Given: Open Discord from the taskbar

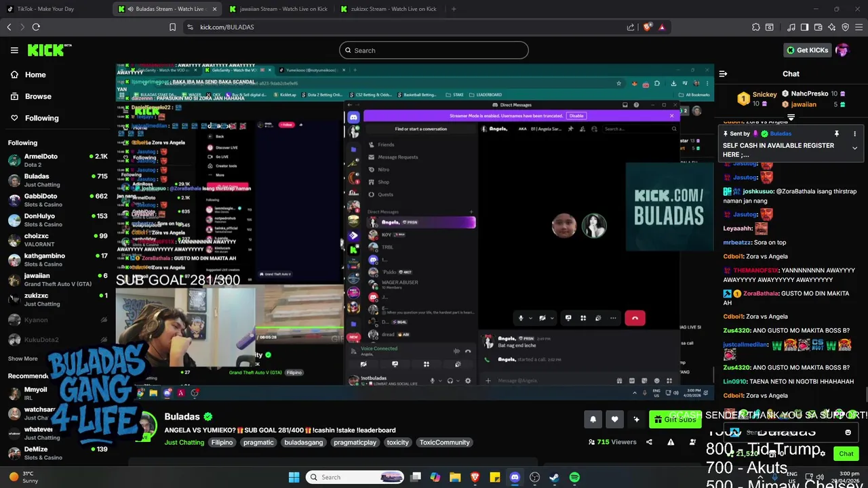Looking at the screenshot, I should click(x=515, y=477).
